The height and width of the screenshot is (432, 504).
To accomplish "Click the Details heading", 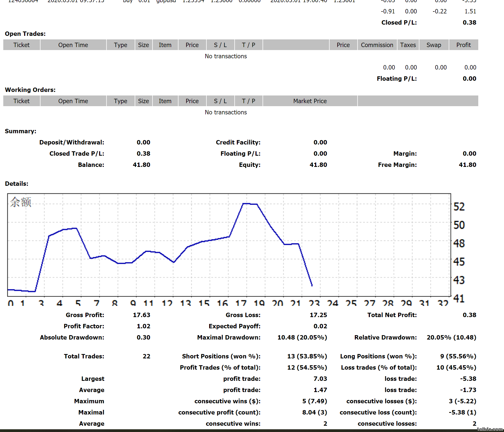I will tap(16, 184).
